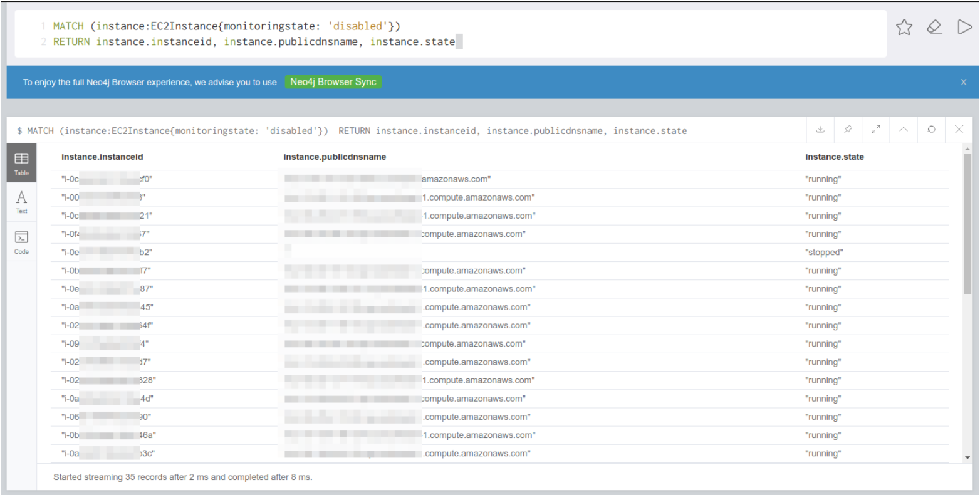
Task: Pin the result frame
Action: 848,130
